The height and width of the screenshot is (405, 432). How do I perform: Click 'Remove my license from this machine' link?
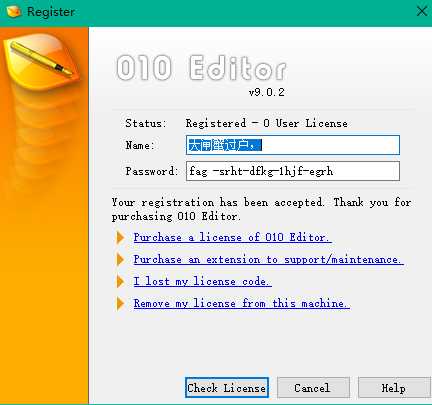241,303
